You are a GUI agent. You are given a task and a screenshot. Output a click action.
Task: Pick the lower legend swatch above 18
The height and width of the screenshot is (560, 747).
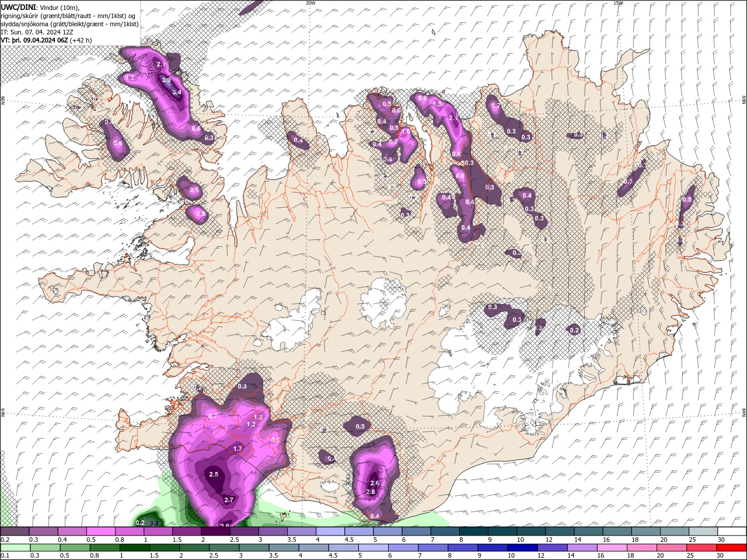642,548
